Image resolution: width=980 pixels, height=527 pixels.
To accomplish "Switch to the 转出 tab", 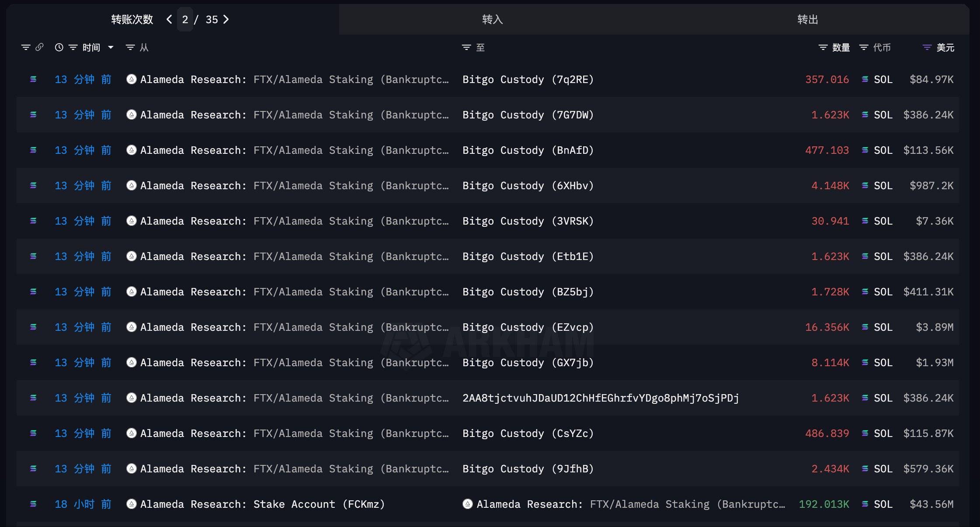I will coord(807,20).
